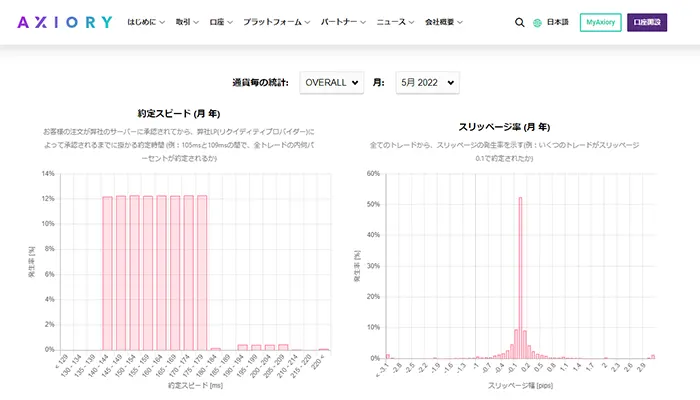700x400 pixels.
Task: Click the 175-179 ms execution speed bar
Action: 202,273
